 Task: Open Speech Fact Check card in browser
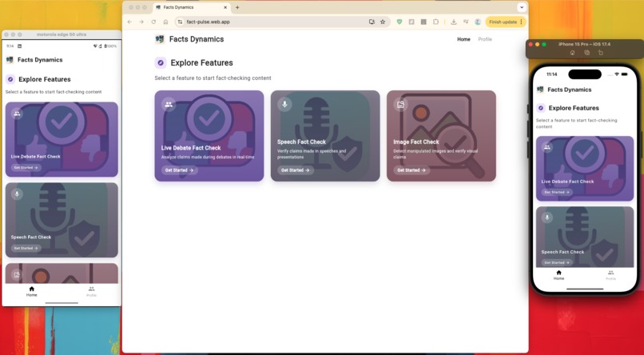(325, 136)
